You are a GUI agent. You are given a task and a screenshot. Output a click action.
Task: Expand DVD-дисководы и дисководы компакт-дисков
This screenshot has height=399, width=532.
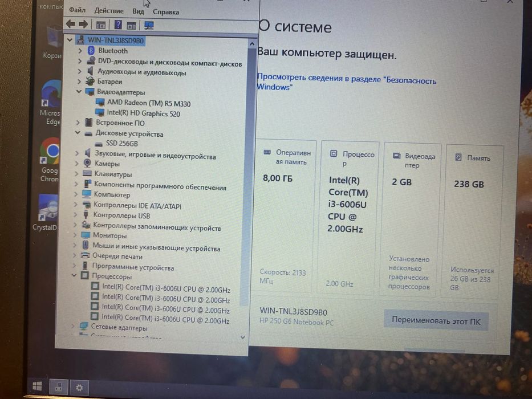click(x=80, y=61)
